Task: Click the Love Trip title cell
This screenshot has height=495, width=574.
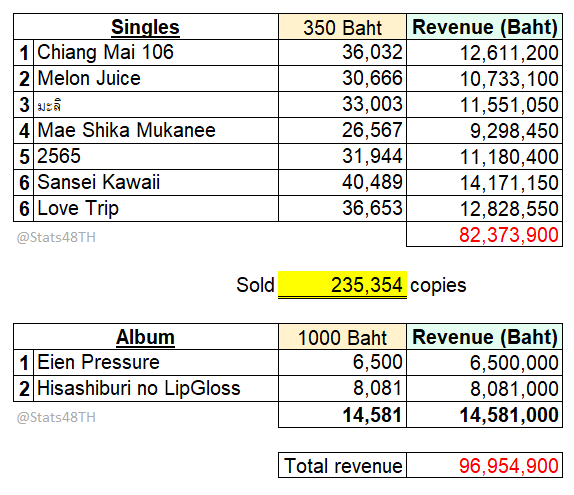Action: [156, 208]
